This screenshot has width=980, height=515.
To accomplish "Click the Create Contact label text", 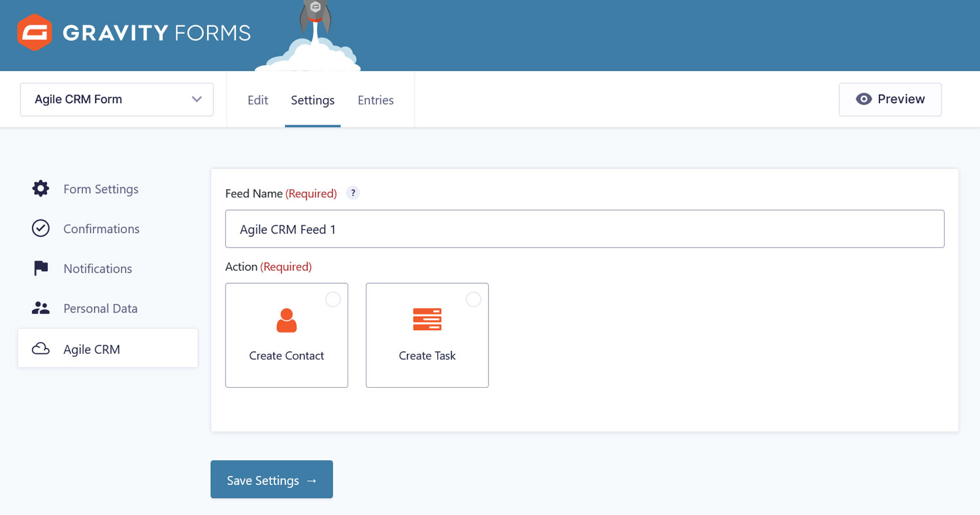I will (286, 356).
